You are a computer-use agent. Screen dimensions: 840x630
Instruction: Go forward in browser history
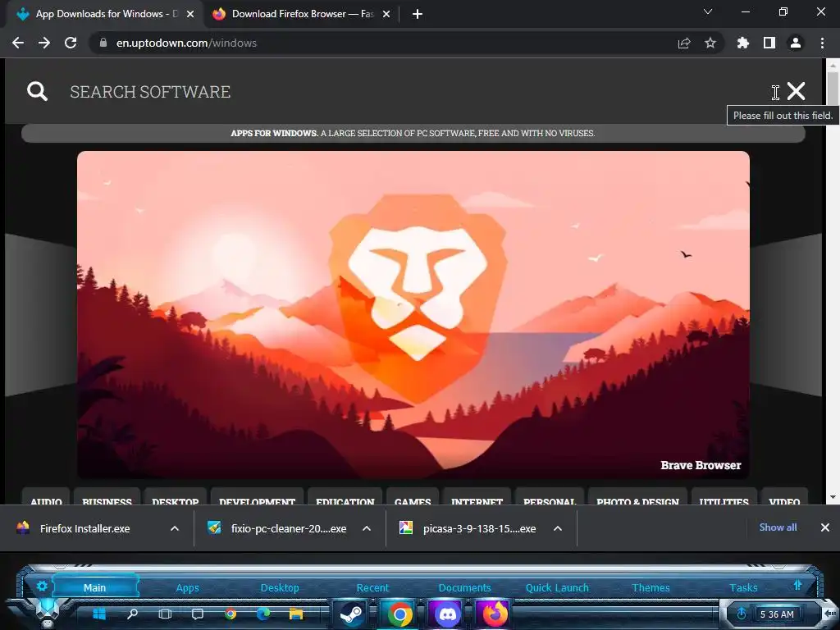click(44, 43)
